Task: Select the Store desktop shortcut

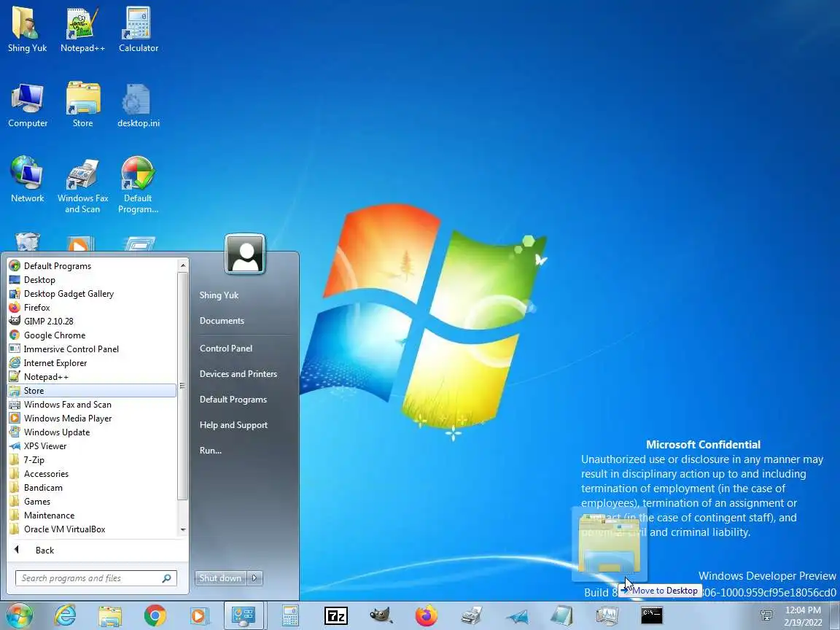Action: [x=82, y=106]
